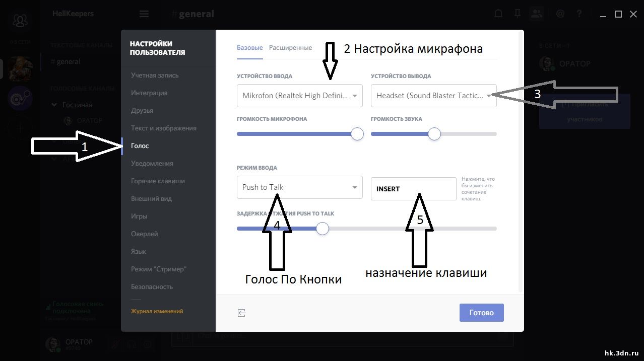Toggle headphone deafen in the user panel
The image size is (644, 361).
[x=132, y=345]
